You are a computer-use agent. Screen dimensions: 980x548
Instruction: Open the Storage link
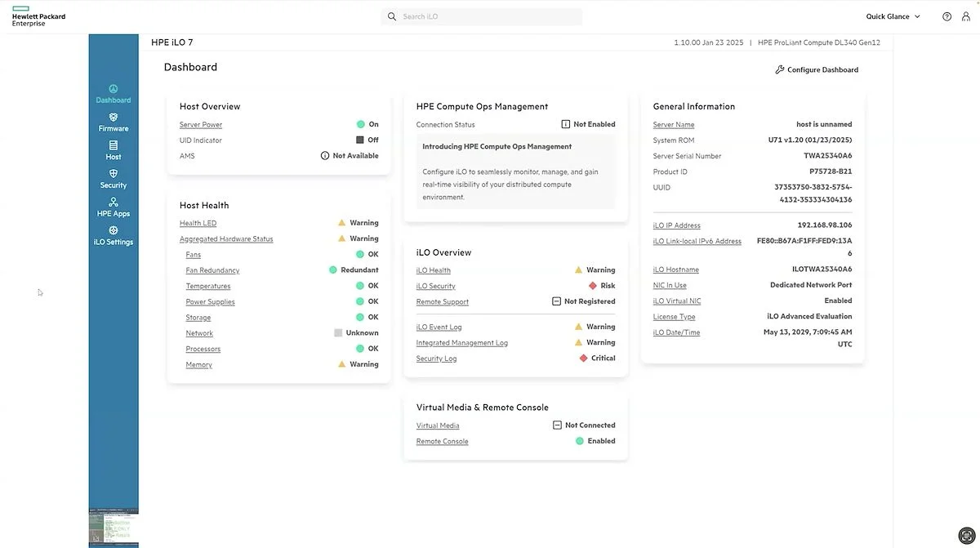pos(198,318)
